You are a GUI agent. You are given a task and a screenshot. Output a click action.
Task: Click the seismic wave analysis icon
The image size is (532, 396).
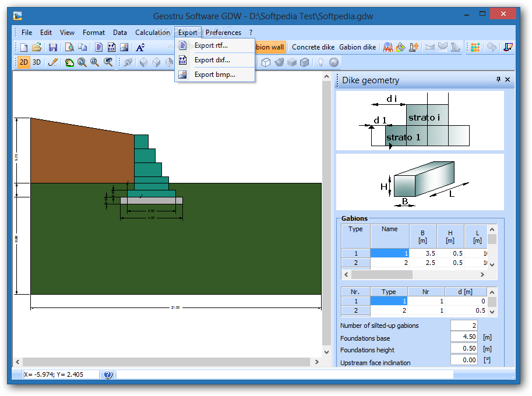click(388, 47)
